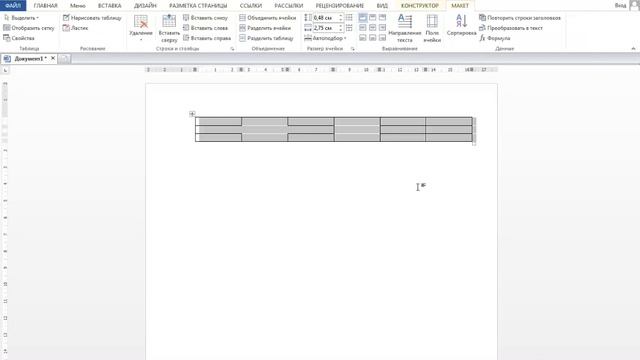
Task: Click Split Table (Разделить таблицу)
Action: click(266, 38)
